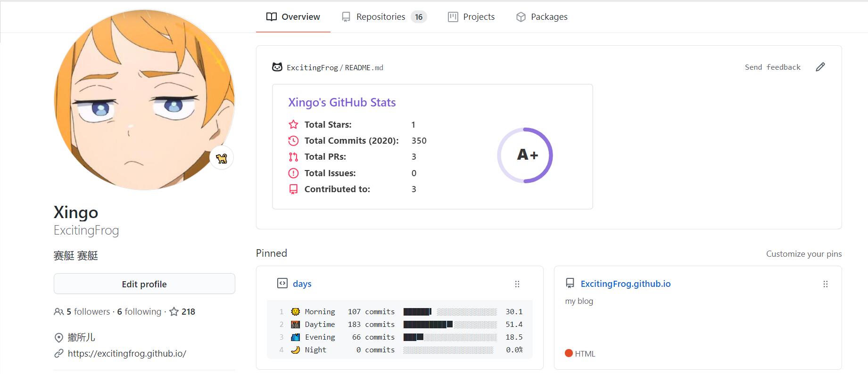This screenshot has width=868, height=374.
Task: Click Customize your pins link
Action: 804,254
